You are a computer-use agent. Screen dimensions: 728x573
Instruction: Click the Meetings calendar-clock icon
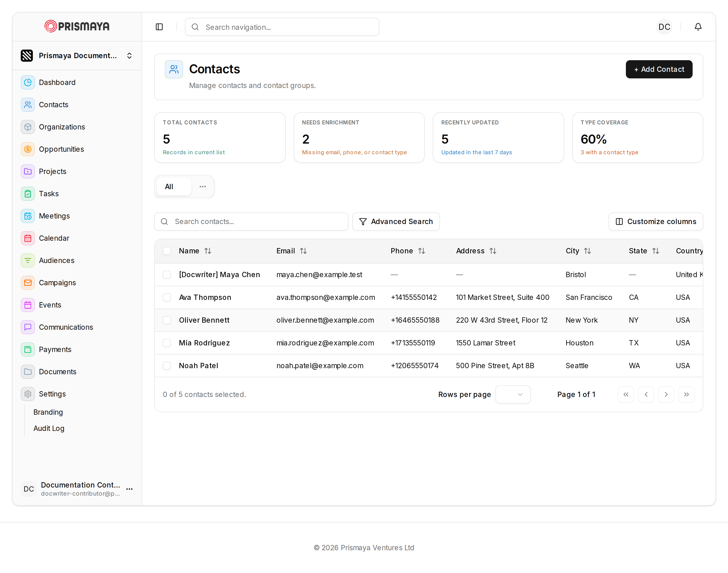coord(28,216)
